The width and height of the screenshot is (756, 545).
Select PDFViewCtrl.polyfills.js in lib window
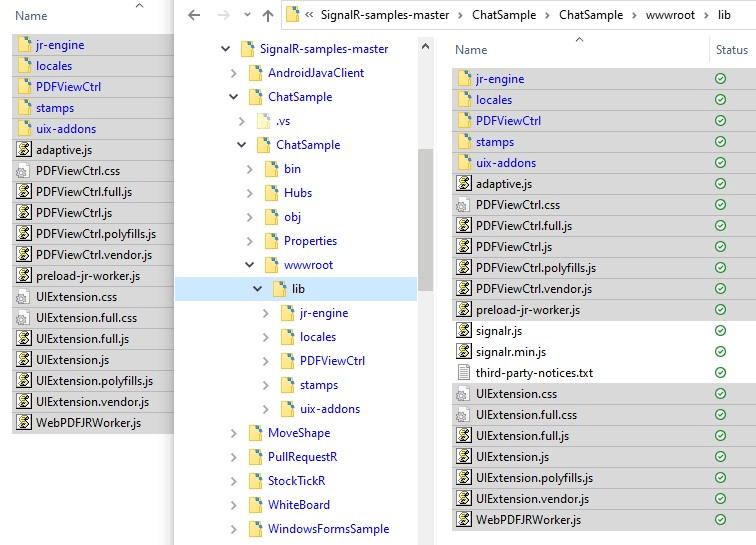[x=536, y=268]
